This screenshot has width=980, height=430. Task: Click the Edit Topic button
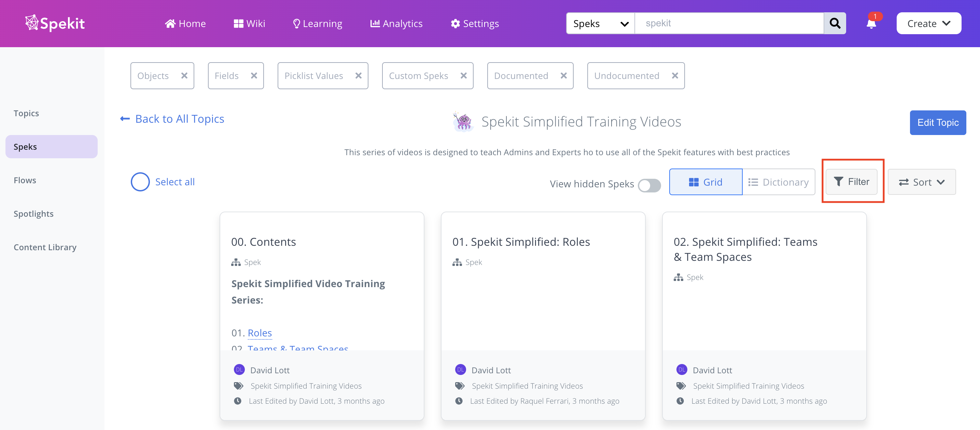(938, 123)
